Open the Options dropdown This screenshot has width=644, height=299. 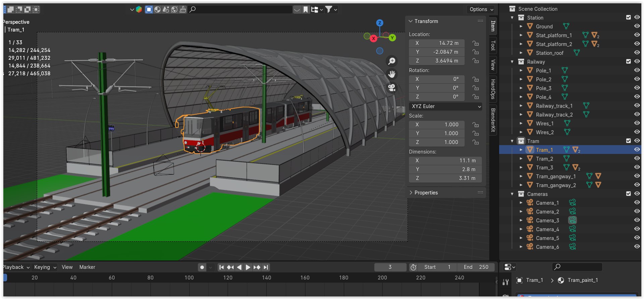[x=481, y=9]
